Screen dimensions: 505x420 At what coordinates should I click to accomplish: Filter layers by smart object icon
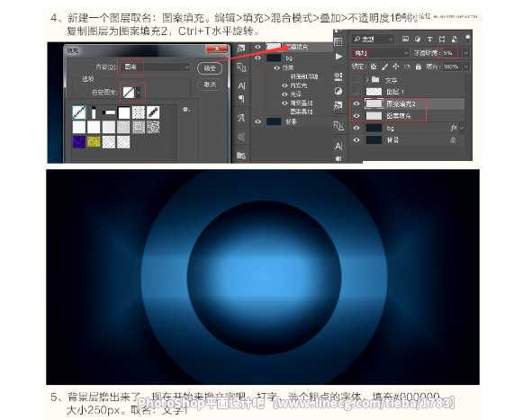click(x=454, y=39)
